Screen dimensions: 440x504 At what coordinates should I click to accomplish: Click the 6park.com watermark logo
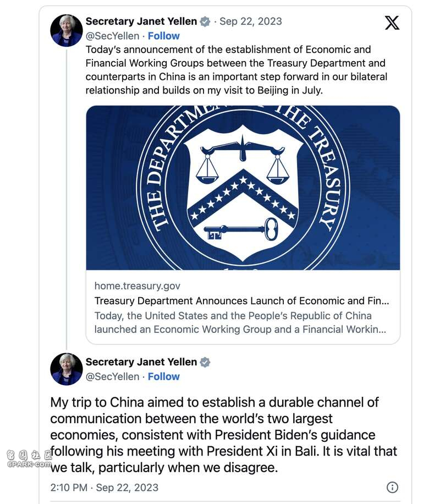(29, 458)
